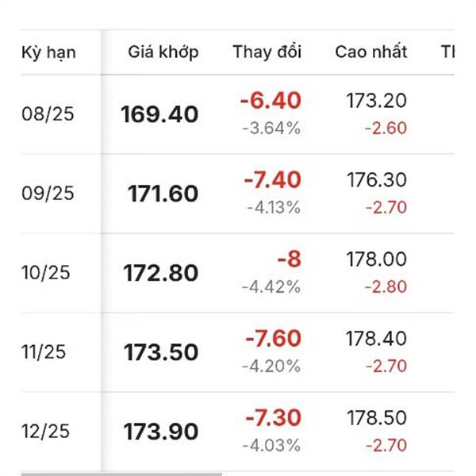
Task: Select the 11/25 contract row
Action: click(237, 352)
